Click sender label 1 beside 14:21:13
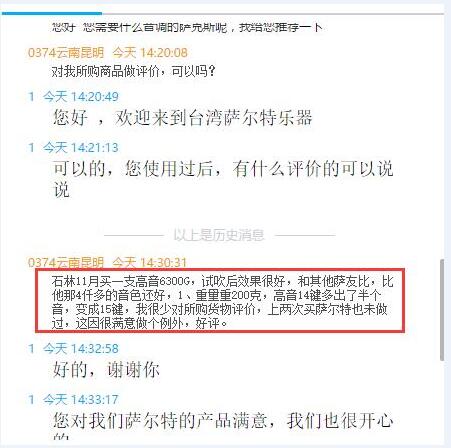 (x=31, y=148)
